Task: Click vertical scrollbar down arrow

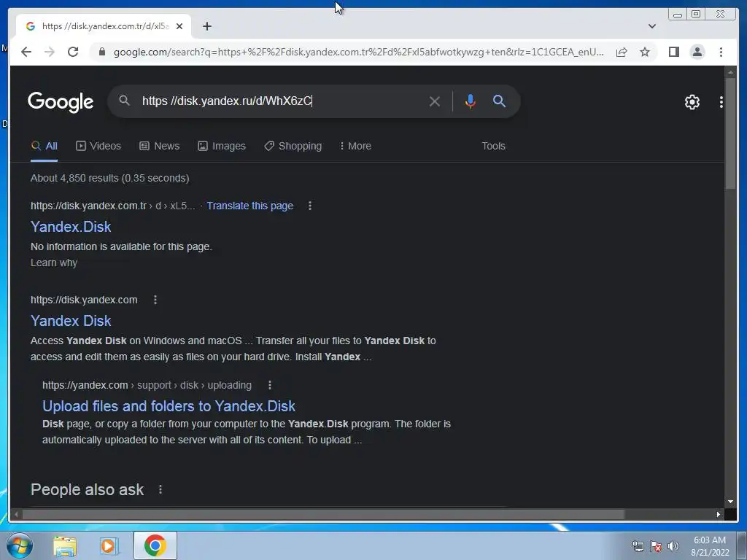Action: click(x=730, y=502)
